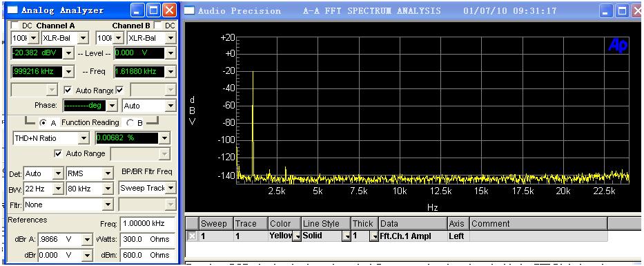Open the RMS detector type dropdown
The image size is (644, 266).
[108, 173]
